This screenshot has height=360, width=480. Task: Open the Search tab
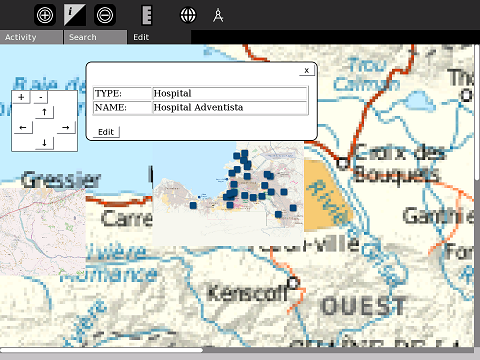95,37
